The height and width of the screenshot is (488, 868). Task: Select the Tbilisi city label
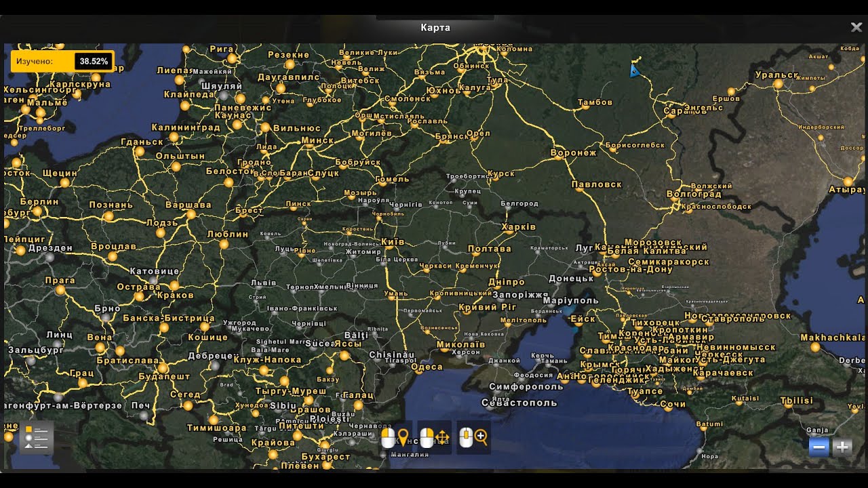click(796, 401)
